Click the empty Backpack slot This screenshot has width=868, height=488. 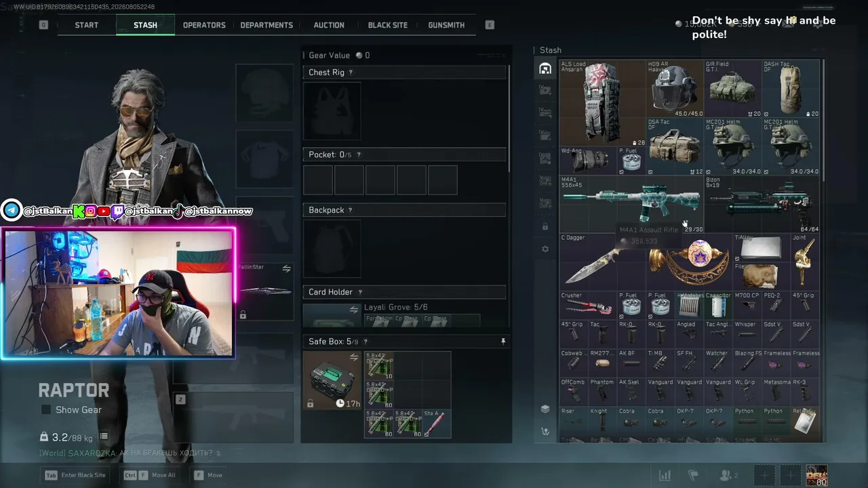coord(332,249)
